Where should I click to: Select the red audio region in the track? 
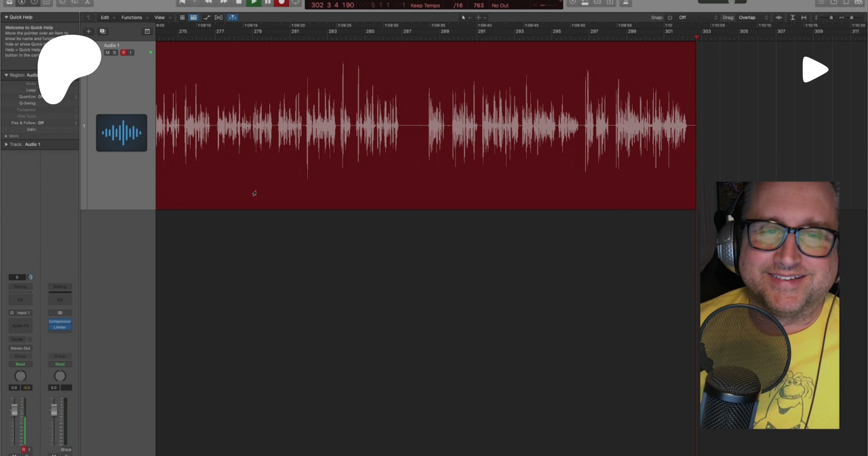coord(426,125)
